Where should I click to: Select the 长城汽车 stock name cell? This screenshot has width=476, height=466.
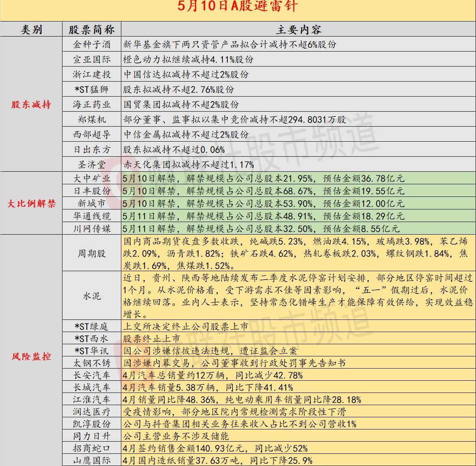pos(92,387)
